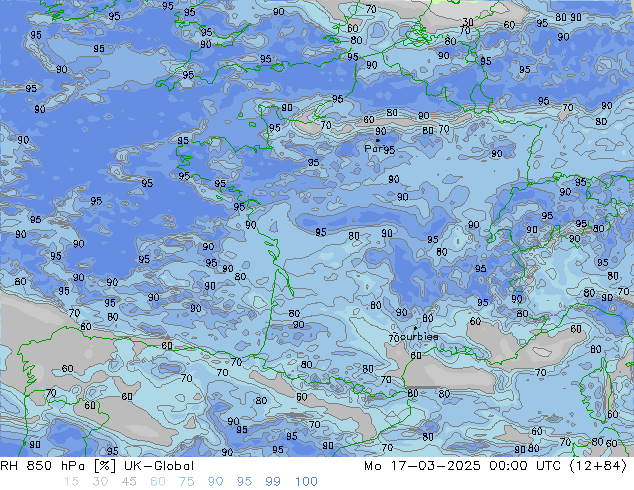Click the 'UK-Global' model name text
This screenshot has width=634, height=490.
click(x=159, y=466)
